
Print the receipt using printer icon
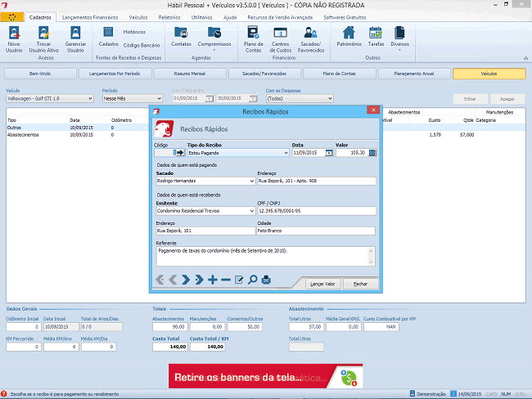266,280
